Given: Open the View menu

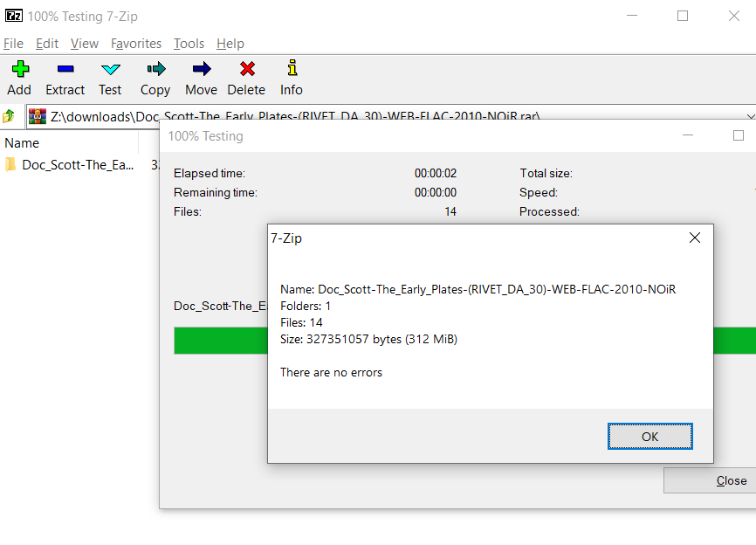Looking at the screenshot, I should [85, 44].
